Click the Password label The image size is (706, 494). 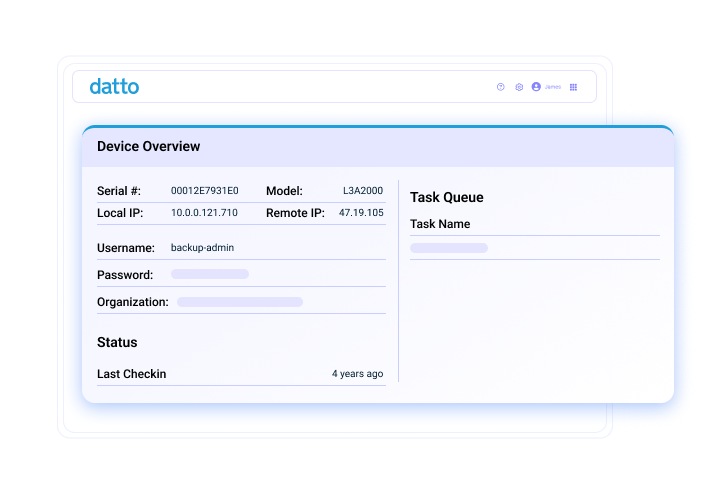(x=125, y=275)
